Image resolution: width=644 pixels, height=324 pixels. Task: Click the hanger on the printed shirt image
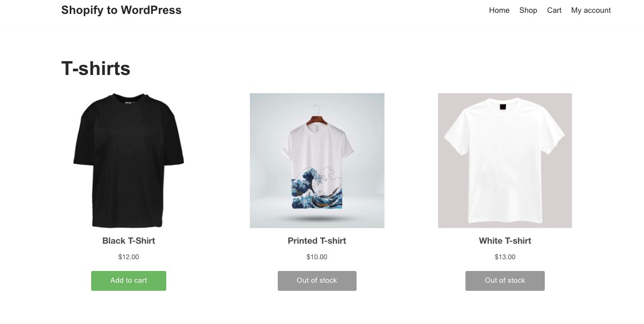pos(317,113)
